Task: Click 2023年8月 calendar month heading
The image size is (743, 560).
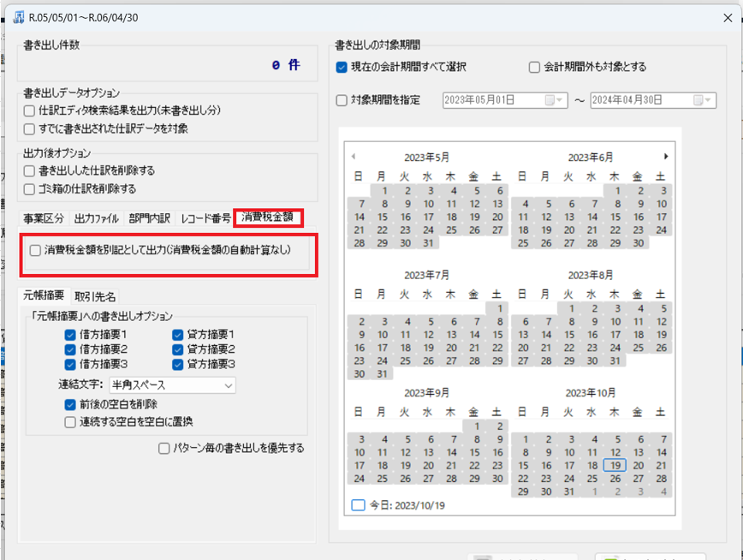Action: pos(591,275)
